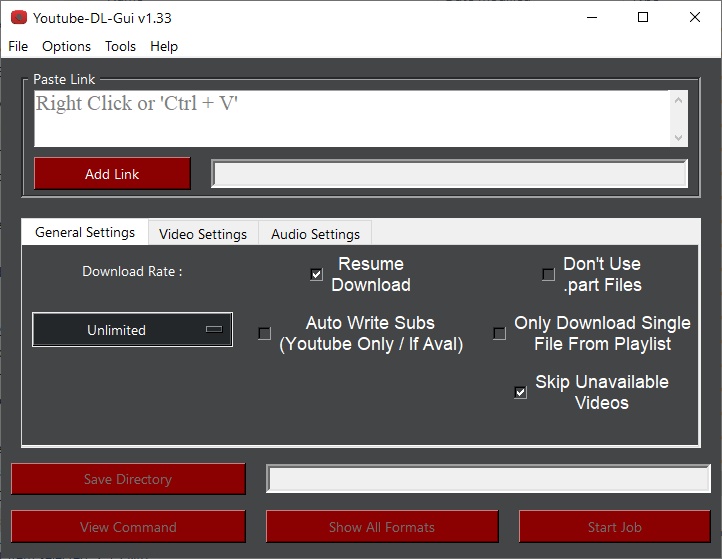Uncheck the Resume Download checkbox
Screen dimensions: 722x559
pyautogui.click(x=316, y=274)
